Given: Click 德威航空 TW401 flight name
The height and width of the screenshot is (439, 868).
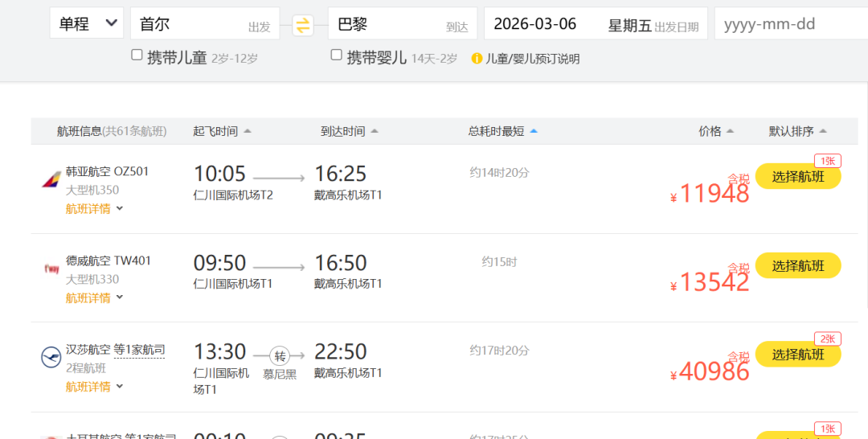Looking at the screenshot, I should coord(108,261).
